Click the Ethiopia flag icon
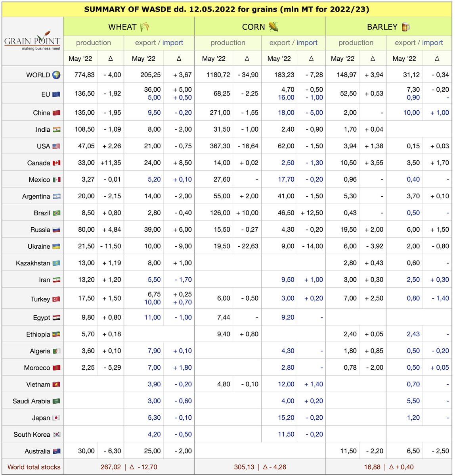Viewport: 455px width, 476px height. tap(56, 334)
